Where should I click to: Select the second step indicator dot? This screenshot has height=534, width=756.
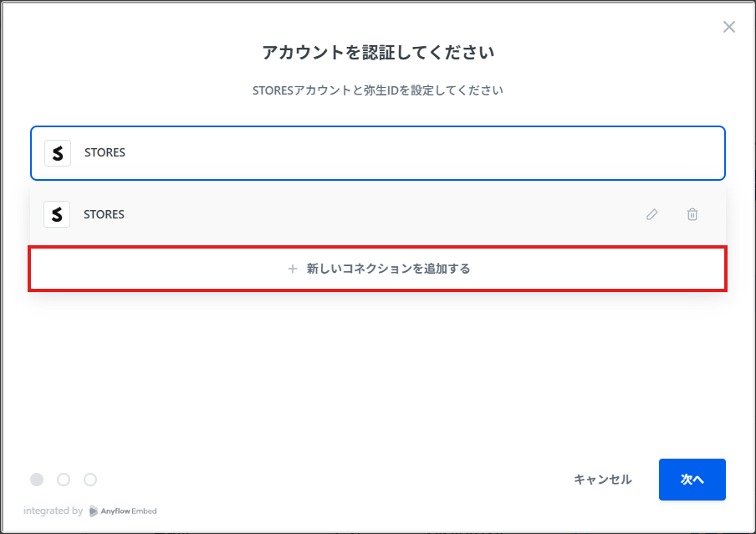64,480
